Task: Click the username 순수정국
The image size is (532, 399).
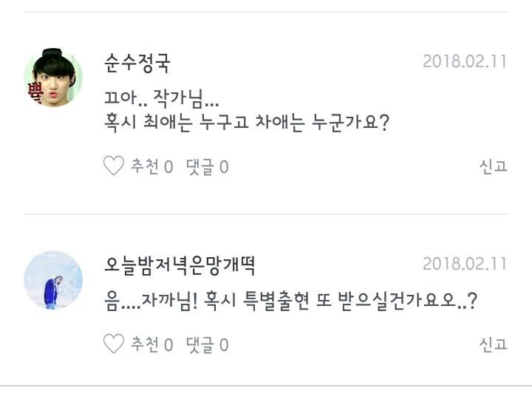Action: coord(137,64)
